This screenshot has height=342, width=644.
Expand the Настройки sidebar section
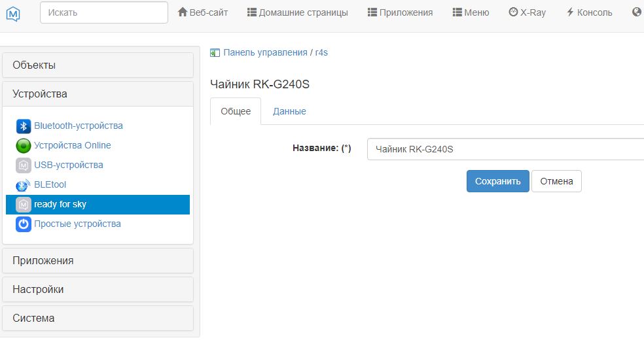[x=98, y=290]
